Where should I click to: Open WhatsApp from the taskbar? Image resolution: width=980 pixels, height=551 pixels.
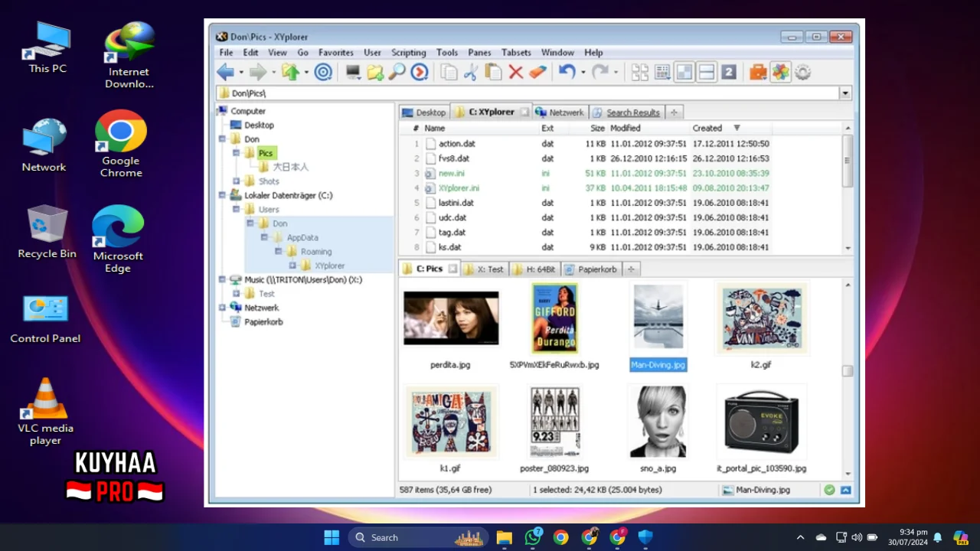533,537
